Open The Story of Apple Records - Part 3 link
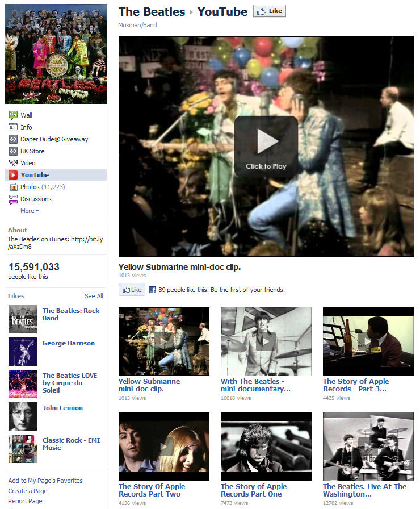Screen dimensions: 420x509 pyautogui.click(x=356, y=385)
